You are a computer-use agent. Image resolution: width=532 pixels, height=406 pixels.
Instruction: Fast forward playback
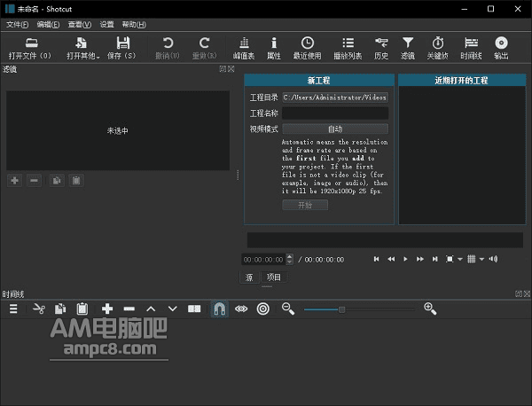[x=420, y=259]
